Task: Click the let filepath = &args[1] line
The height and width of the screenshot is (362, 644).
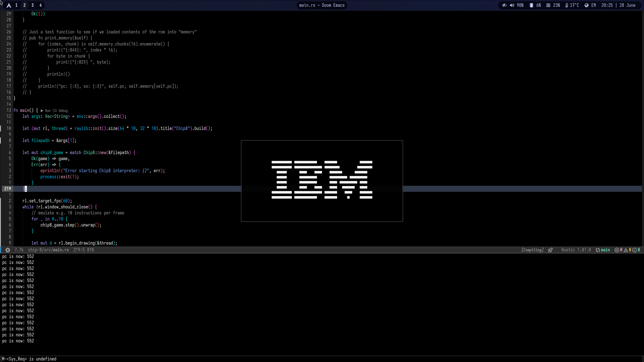Action: (x=49, y=141)
